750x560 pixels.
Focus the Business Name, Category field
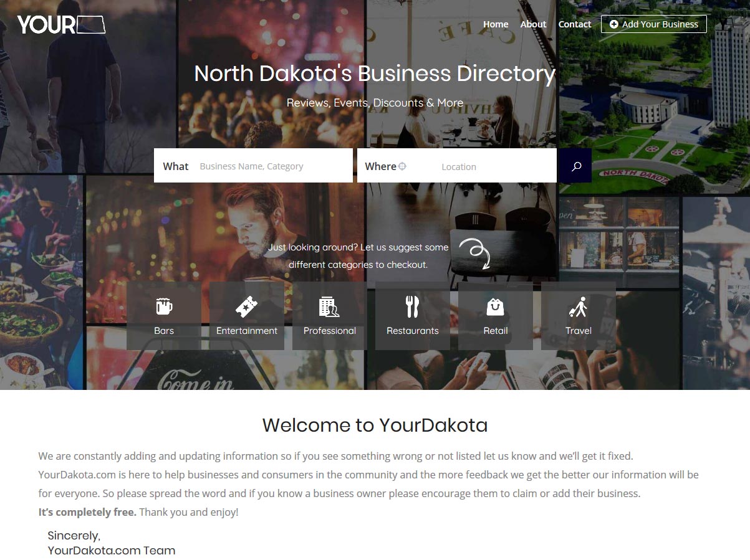point(274,166)
